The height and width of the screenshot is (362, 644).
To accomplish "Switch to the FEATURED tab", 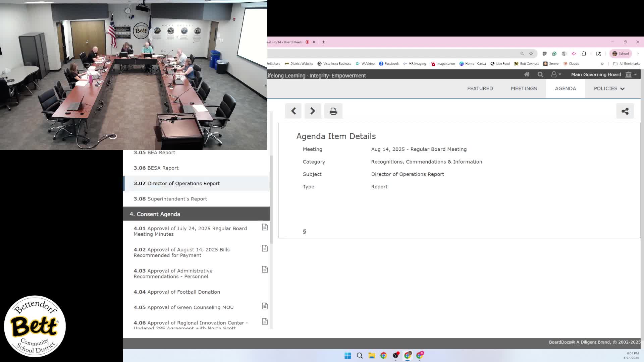I will click(480, 88).
